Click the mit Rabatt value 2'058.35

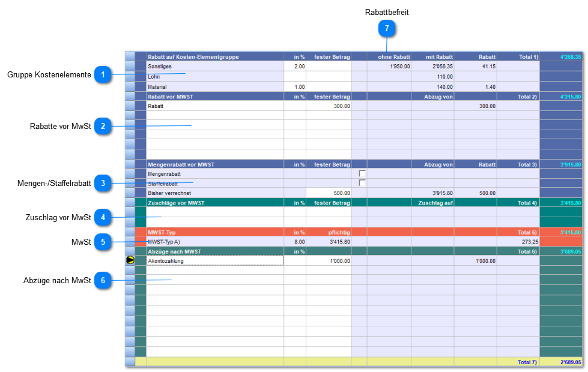click(443, 67)
